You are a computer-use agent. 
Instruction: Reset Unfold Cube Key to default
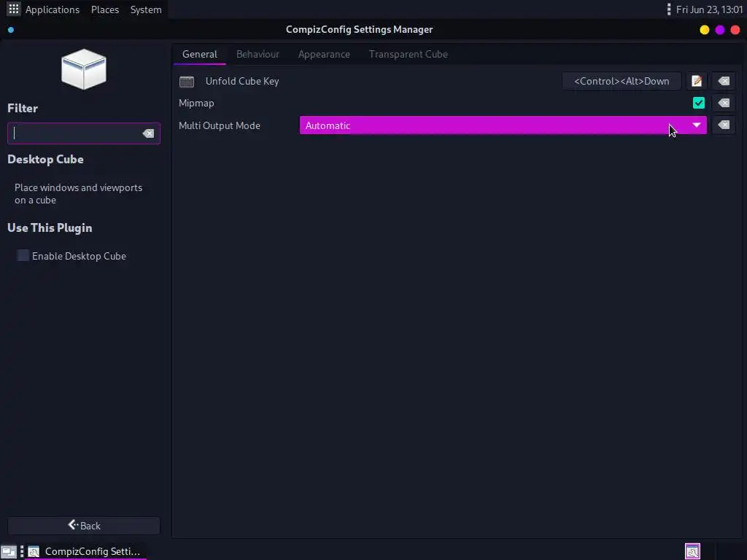[x=724, y=81]
